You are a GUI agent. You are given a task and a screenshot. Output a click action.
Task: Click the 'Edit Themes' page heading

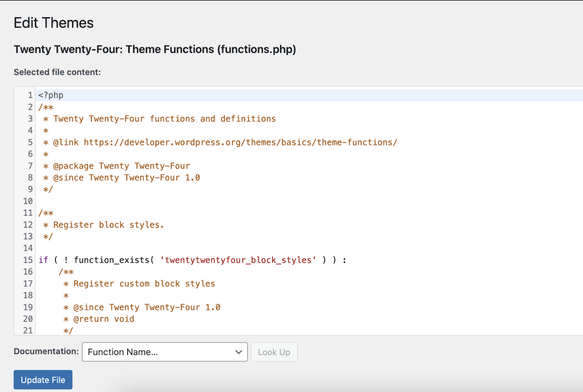click(x=54, y=23)
